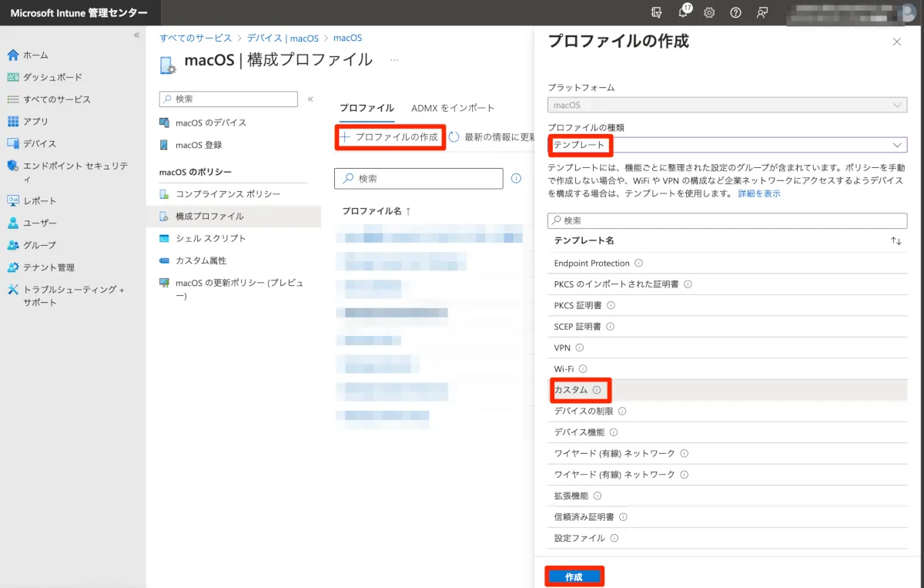Click the 詳細を表示 link
This screenshot has height=588, width=924.
pyautogui.click(x=758, y=193)
